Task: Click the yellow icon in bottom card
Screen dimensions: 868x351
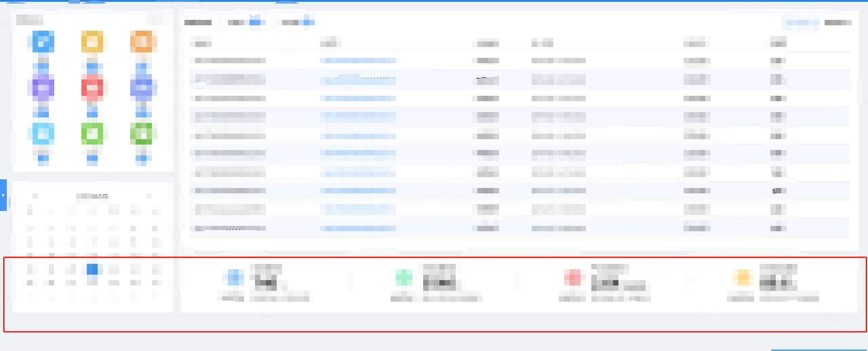Action: (743, 277)
